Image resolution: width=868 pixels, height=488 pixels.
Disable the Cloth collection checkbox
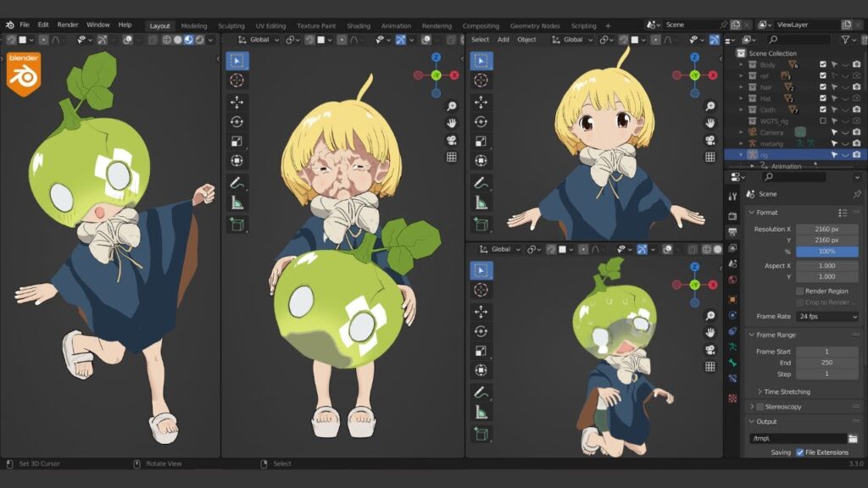822,109
